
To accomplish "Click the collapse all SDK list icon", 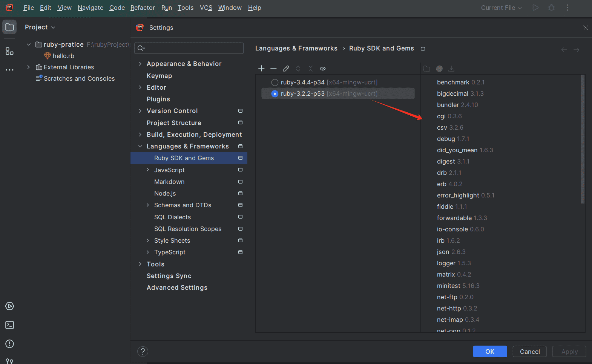I will [x=311, y=68].
